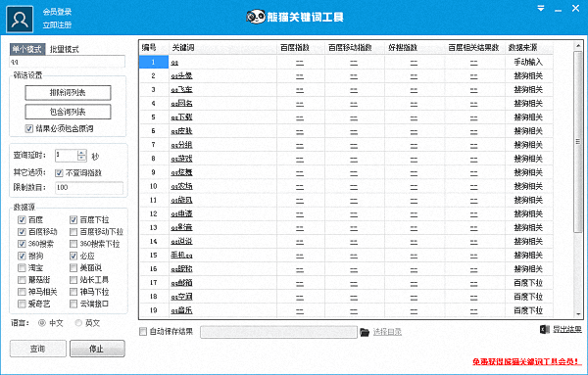
Task: Enable the 云端接口 data source
Action: tap(73, 304)
